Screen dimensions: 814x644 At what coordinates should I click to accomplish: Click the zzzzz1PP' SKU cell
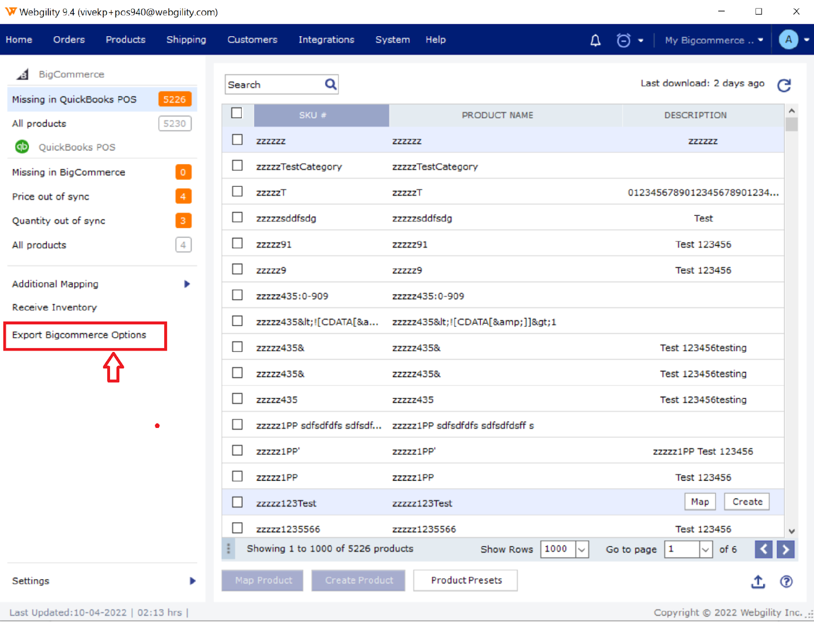point(278,451)
